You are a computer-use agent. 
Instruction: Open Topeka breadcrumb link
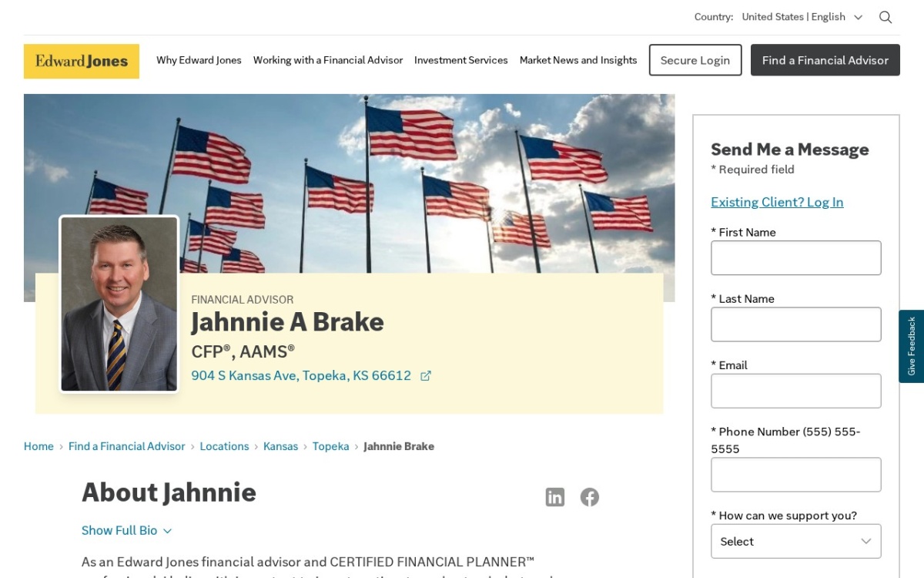[x=330, y=446]
